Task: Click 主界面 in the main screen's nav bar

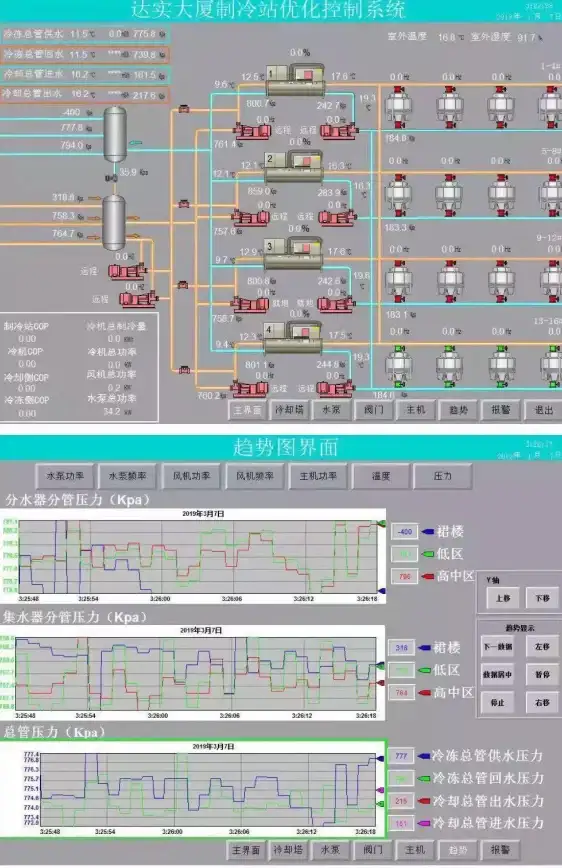Action: click(x=247, y=410)
